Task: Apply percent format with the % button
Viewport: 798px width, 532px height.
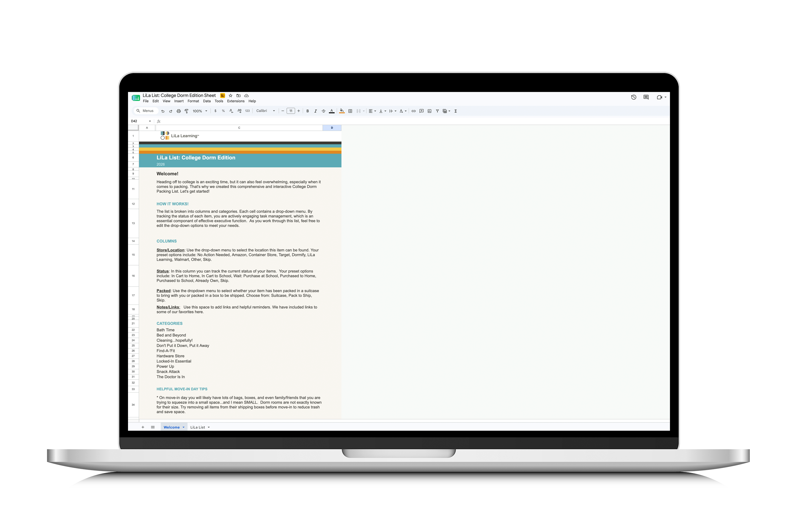Action: (x=223, y=111)
